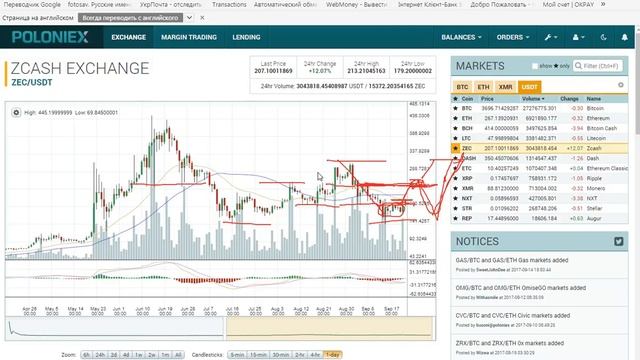The image size is (640, 360).
Task: Set chart zoom to 1w
Action: click(138, 355)
